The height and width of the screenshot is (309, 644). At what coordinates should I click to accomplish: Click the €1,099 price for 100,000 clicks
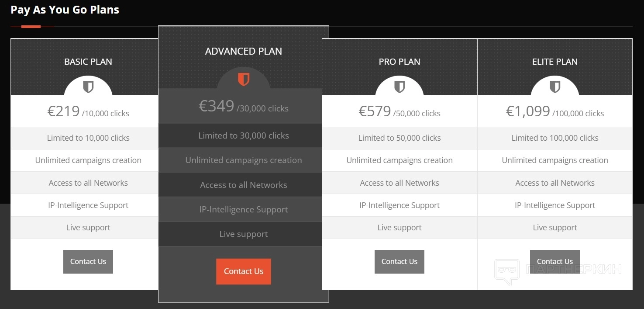[555, 112]
